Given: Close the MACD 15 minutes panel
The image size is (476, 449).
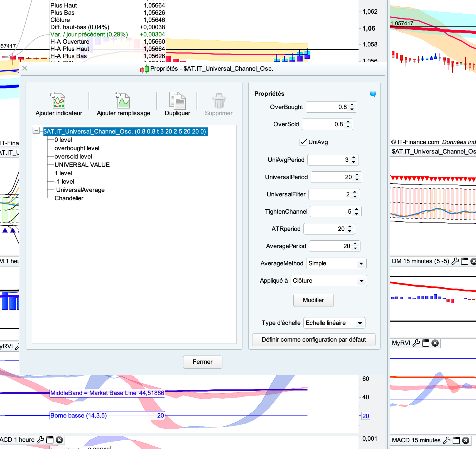Looking at the screenshot, I should pyautogui.click(x=466, y=440).
